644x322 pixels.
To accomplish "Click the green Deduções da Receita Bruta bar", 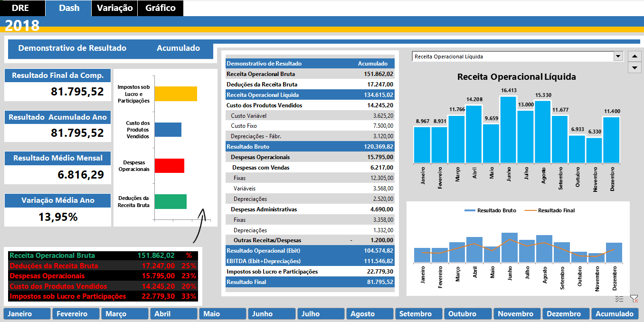I will pyautogui.click(x=172, y=202).
